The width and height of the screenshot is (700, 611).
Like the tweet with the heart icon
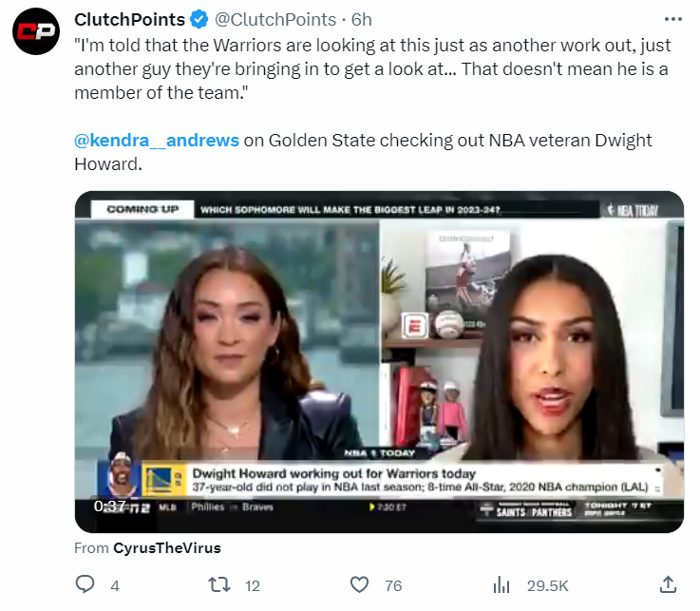coord(360,584)
